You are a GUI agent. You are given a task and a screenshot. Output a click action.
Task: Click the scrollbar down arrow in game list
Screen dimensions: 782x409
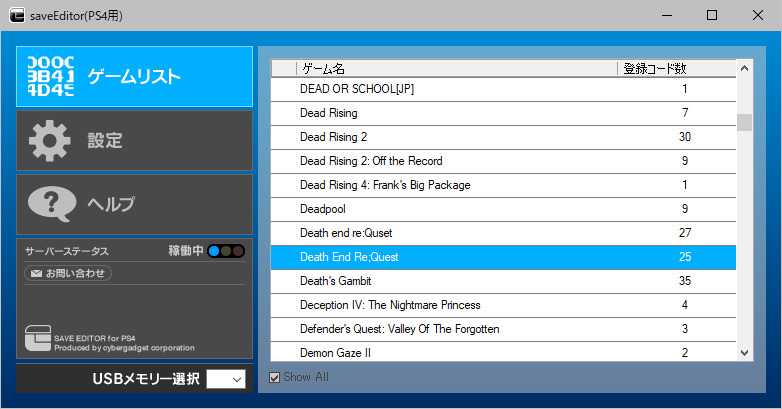coord(744,352)
